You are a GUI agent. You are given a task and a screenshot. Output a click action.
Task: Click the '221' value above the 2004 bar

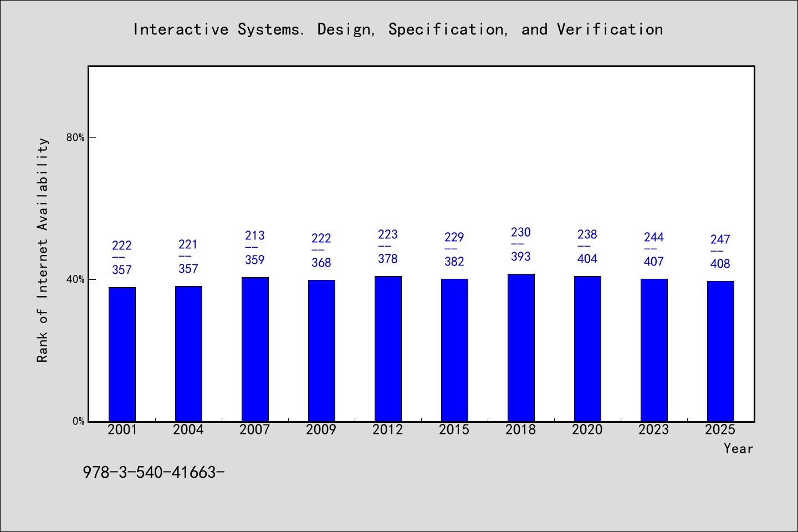[188, 244]
